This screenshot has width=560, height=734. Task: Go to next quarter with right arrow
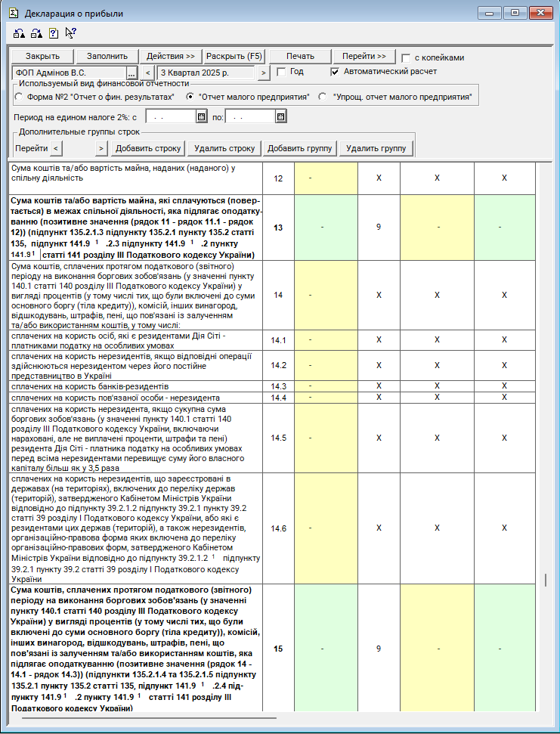pyautogui.click(x=263, y=73)
